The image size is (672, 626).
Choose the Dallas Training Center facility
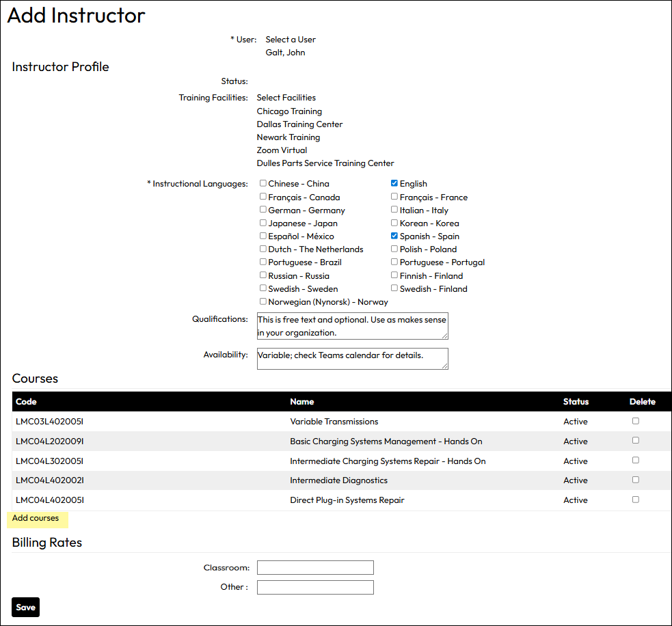[299, 124]
